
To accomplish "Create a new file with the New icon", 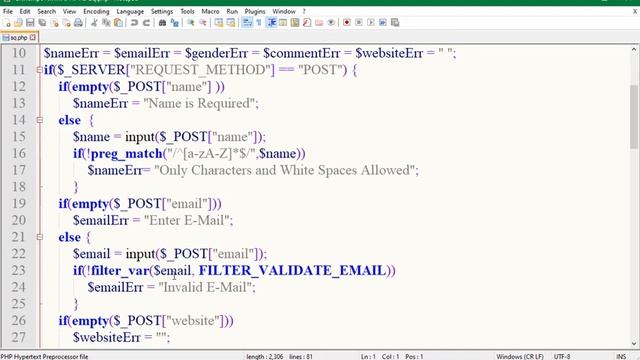I will (7, 23).
